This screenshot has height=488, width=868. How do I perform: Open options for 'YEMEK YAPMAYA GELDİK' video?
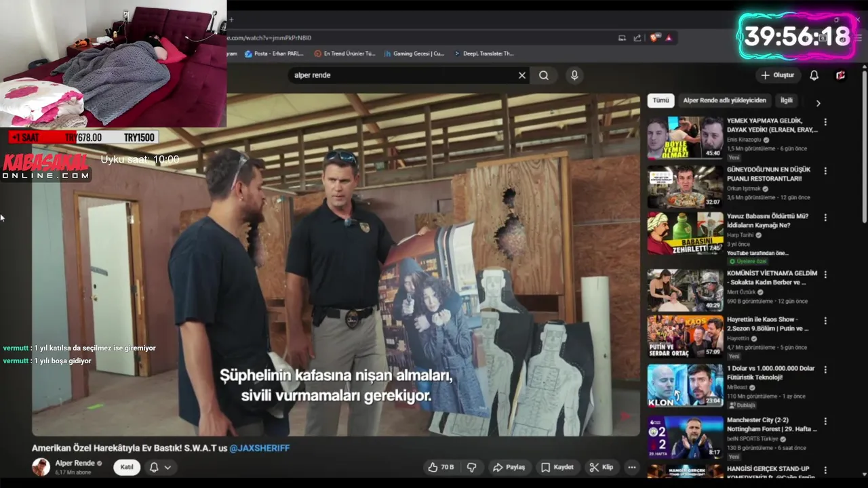(825, 122)
